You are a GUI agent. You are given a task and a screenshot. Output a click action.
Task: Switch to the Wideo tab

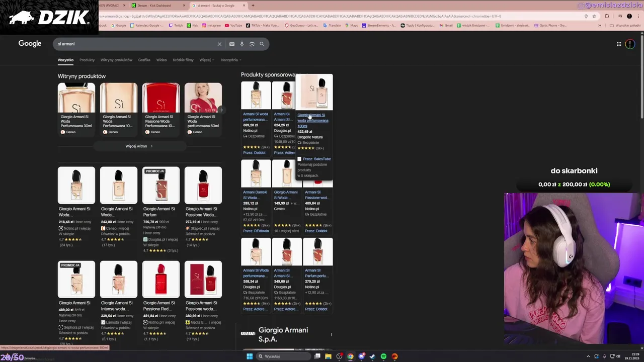162,60
